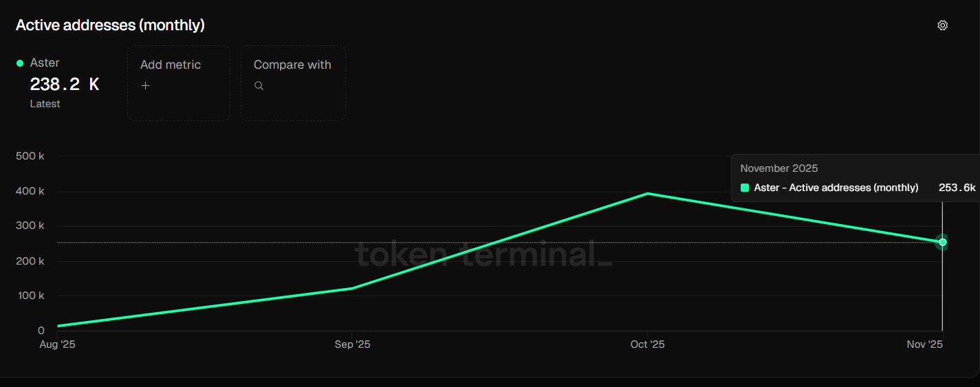The height and width of the screenshot is (387, 980).
Task: Click the plus icon under Add metric
Action: tap(145, 86)
